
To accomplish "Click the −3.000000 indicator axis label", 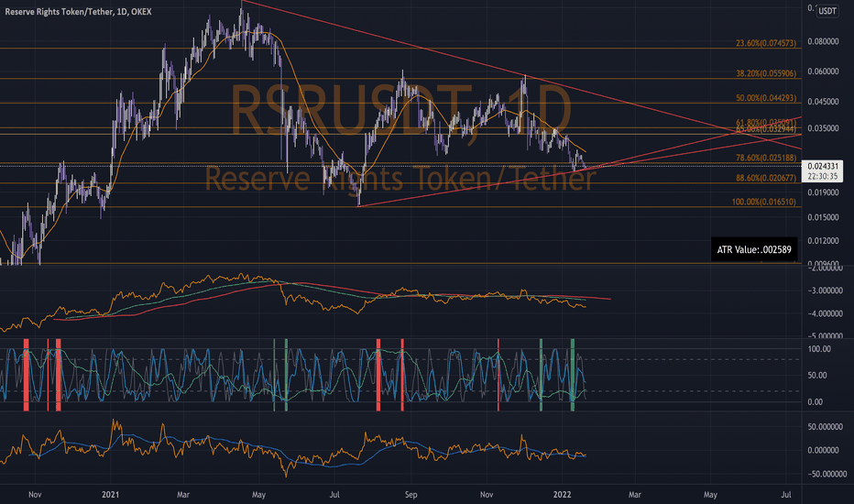I will [825, 291].
